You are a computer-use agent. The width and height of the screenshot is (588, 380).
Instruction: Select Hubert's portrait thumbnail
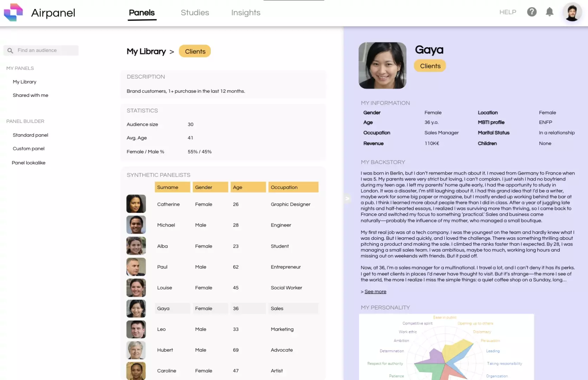[136, 350]
